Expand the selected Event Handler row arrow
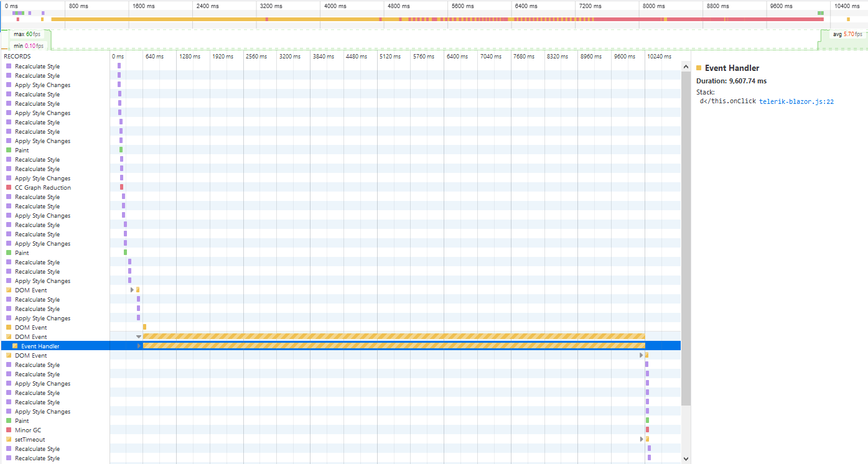Image resolution: width=868 pixels, height=464 pixels. click(x=139, y=346)
